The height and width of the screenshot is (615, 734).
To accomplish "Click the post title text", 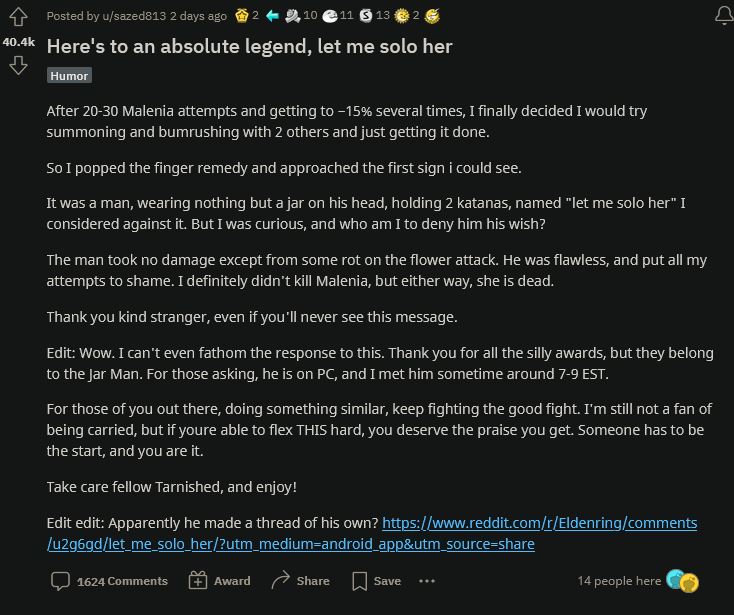I will pyautogui.click(x=249, y=46).
